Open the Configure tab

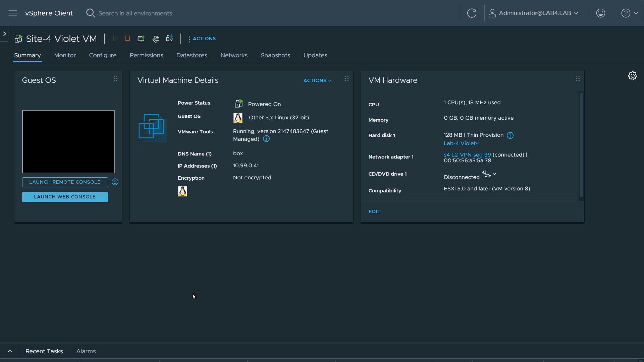point(103,55)
